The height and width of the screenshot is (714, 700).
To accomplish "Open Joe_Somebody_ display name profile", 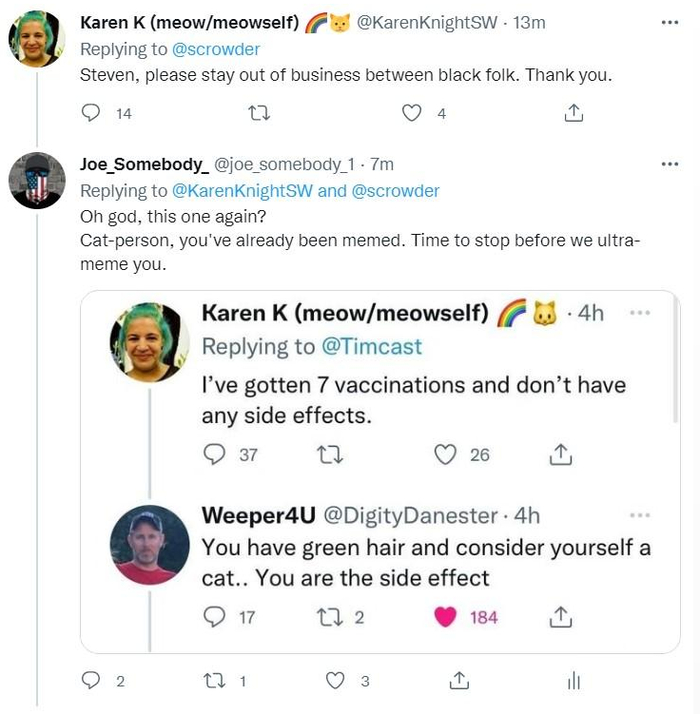I will [144, 163].
